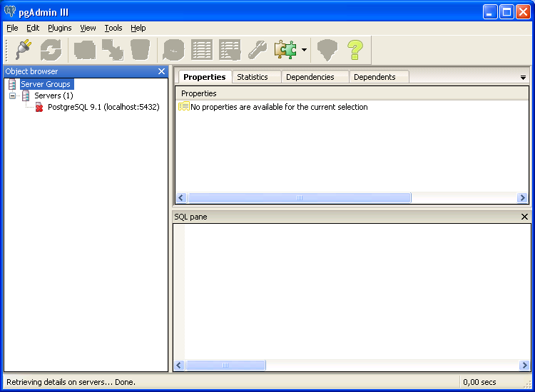
Task: Open the File menu
Action: [x=12, y=28]
